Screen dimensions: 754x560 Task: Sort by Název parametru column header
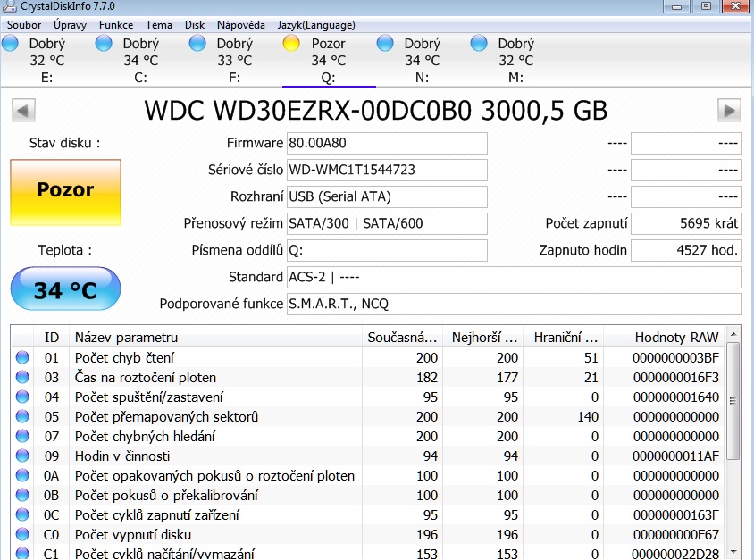215,338
